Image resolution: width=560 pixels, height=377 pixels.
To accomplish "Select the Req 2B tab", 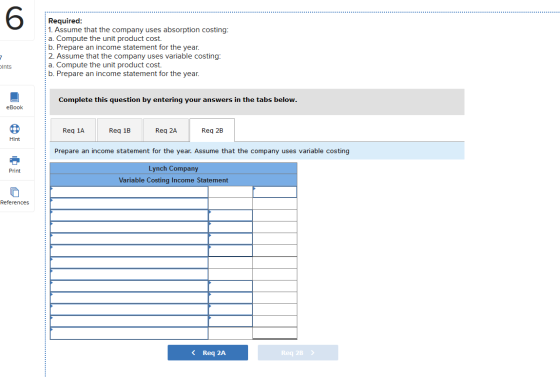I will pos(212,130).
